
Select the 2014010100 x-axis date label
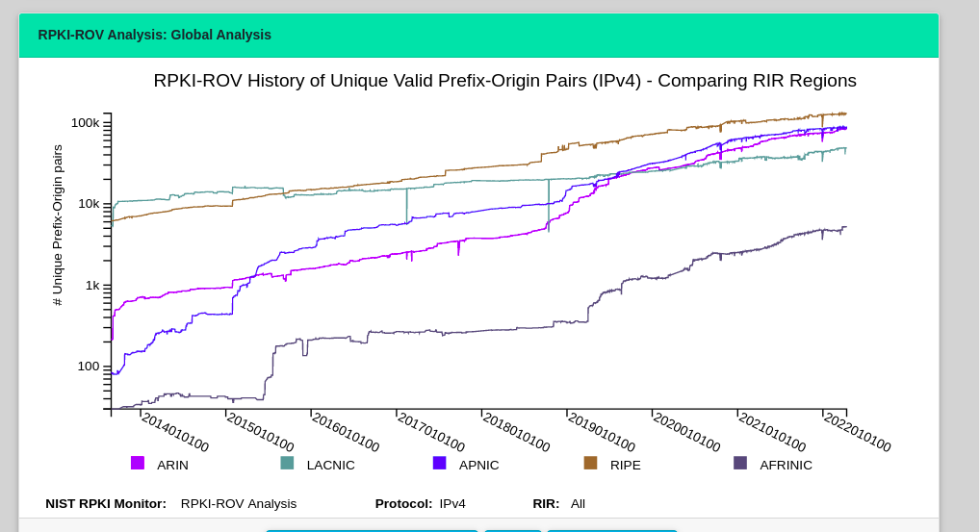pyautogui.click(x=175, y=432)
